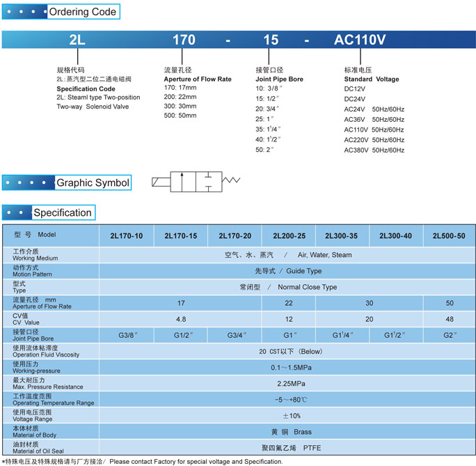Click the '48' CV value cell

tap(450, 319)
